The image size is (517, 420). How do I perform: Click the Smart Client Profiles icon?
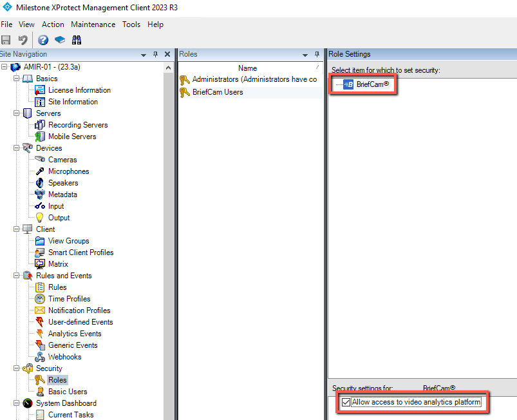pyautogui.click(x=40, y=253)
